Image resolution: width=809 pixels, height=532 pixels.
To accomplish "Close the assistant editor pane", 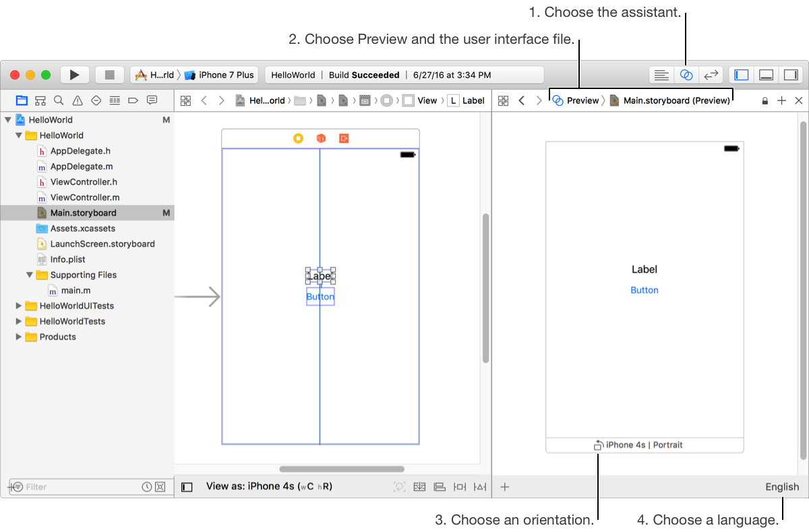I will pos(798,100).
